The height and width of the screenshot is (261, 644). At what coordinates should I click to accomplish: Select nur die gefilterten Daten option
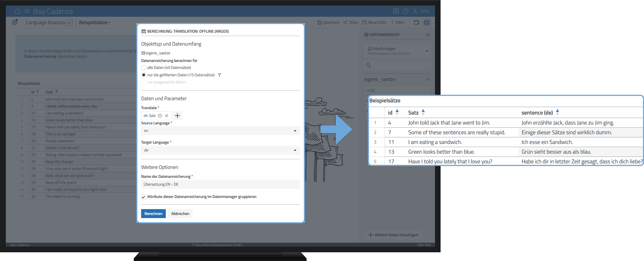(144, 75)
